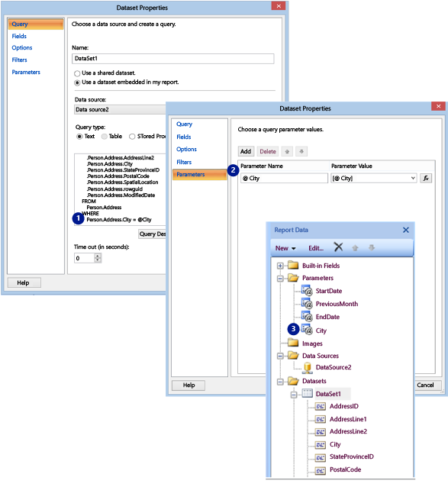Open Parameters page in back Dataset Properties dialog
Viewport: 448px width, 487px height.
point(26,72)
